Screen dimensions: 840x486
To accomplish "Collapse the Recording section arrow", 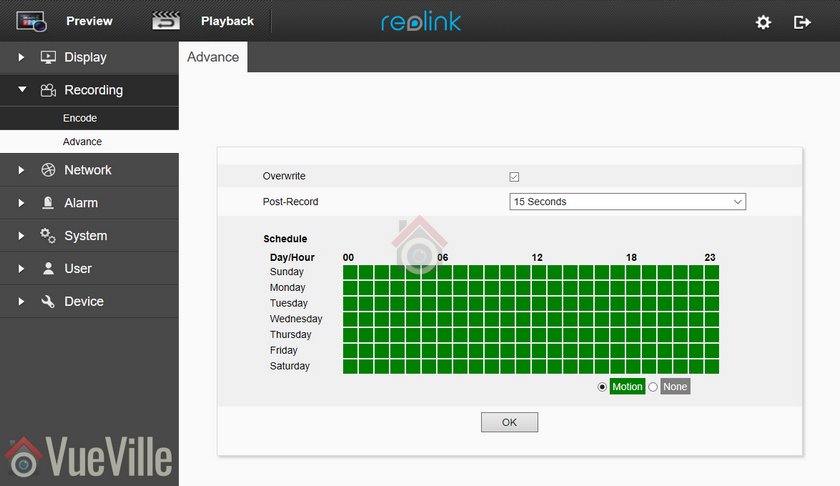I will (x=22, y=89).
